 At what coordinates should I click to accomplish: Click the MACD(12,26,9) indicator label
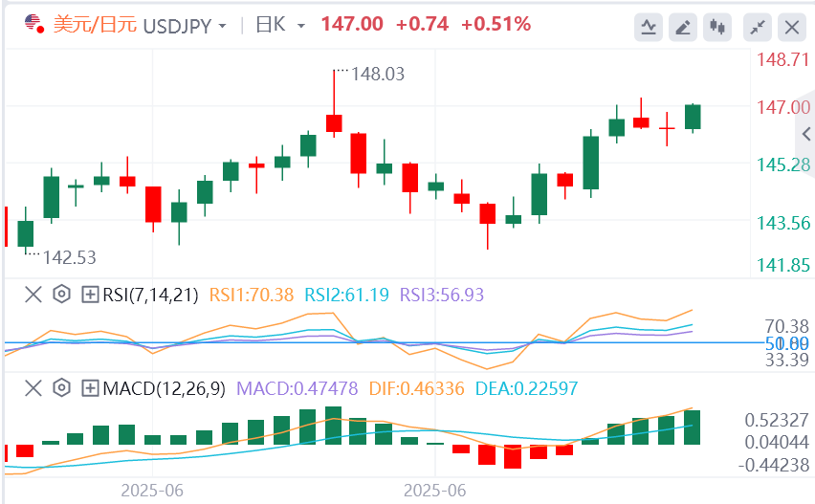(163, 388)
